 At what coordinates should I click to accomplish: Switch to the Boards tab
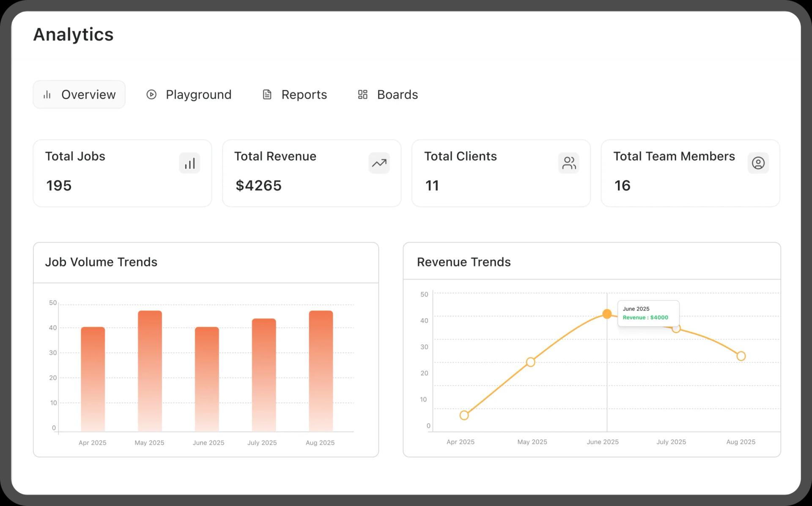tap(397, 94)
